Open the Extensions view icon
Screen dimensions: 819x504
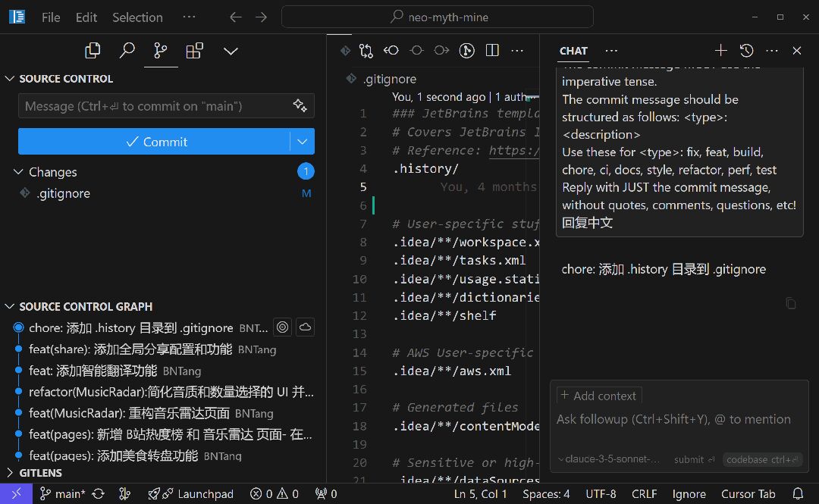[x=195, y=51]
